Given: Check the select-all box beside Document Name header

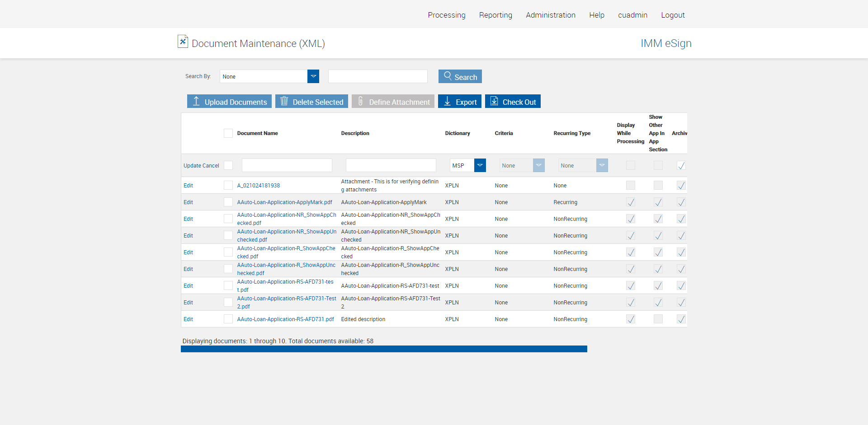Looking at the screenshot, I should coord(228,133).
